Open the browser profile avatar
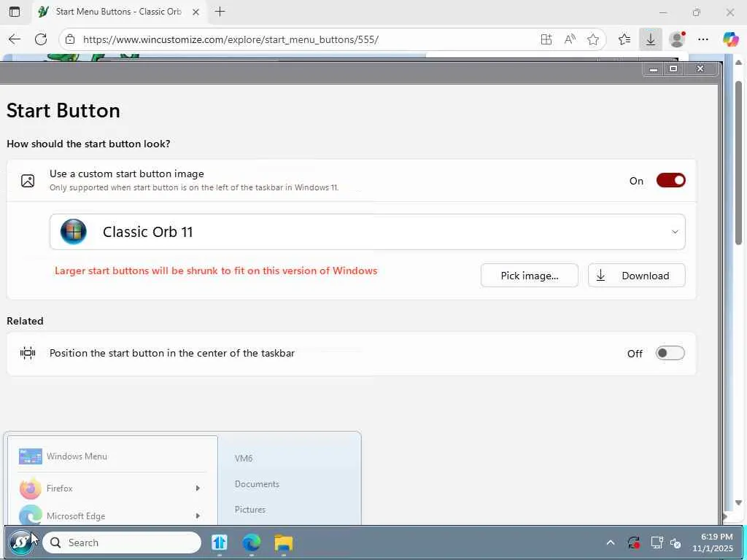This screenshot has width=747, height=560. coord(677,39)
